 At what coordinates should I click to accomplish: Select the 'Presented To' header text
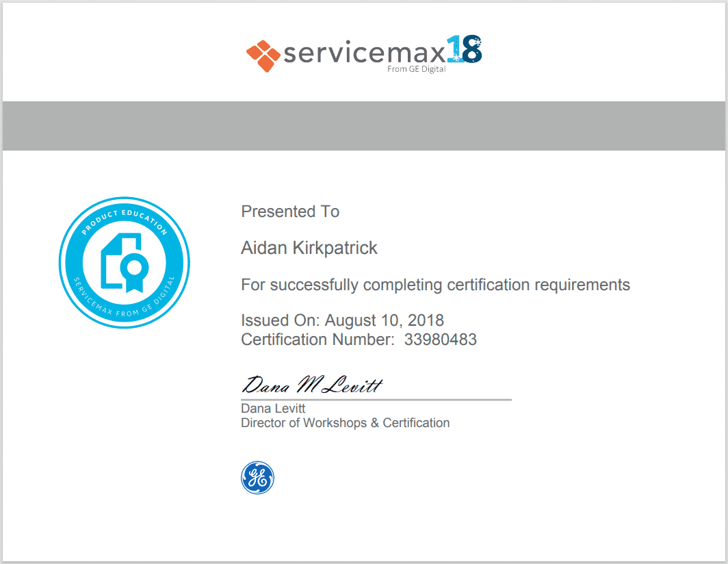click(289, 211)
